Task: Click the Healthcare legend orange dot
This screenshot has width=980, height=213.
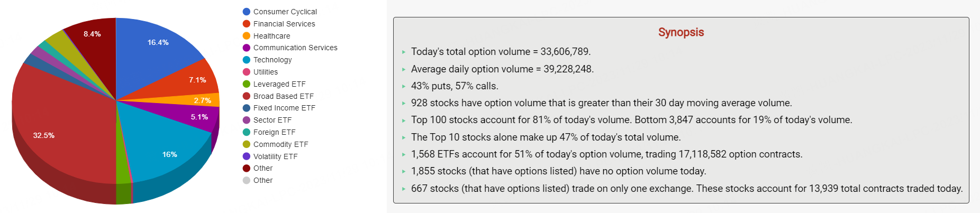Action: [x=247, y=36]
